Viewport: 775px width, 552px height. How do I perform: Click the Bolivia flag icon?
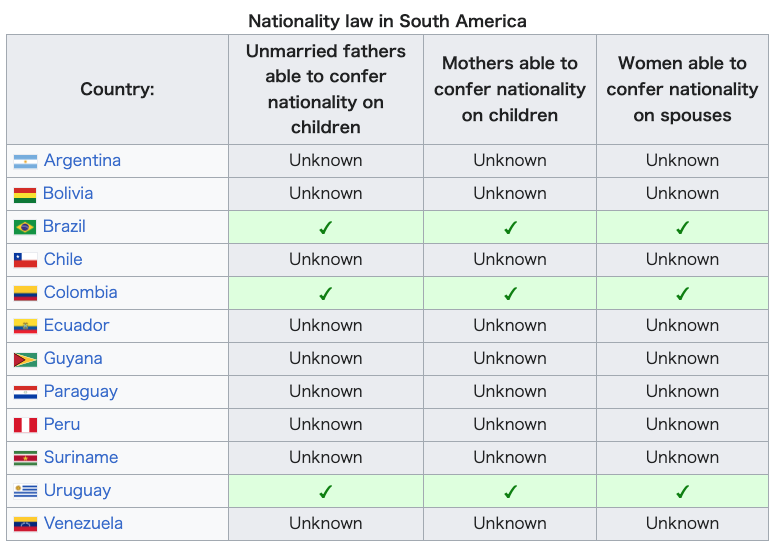25,195
